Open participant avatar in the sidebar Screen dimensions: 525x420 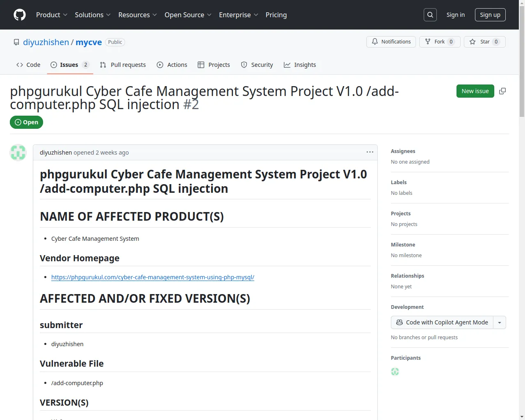point(395,372)
